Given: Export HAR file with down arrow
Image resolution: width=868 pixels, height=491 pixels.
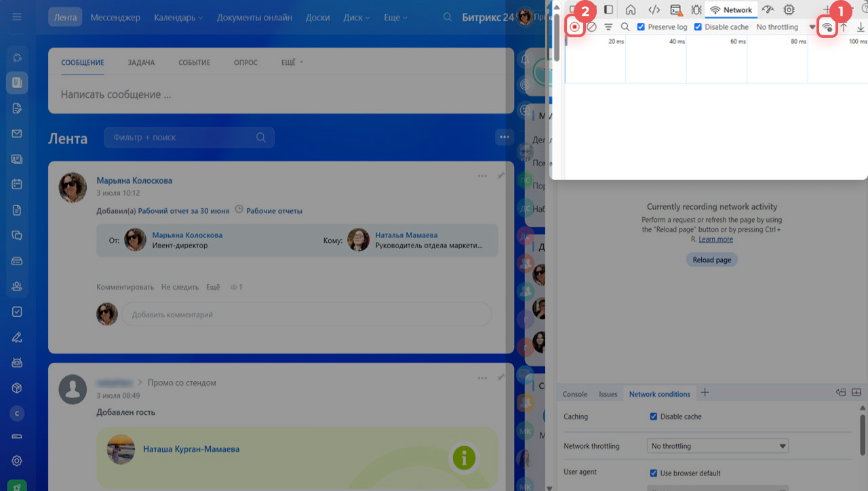Looking at the screenshot, I should [x=861, y=27].
